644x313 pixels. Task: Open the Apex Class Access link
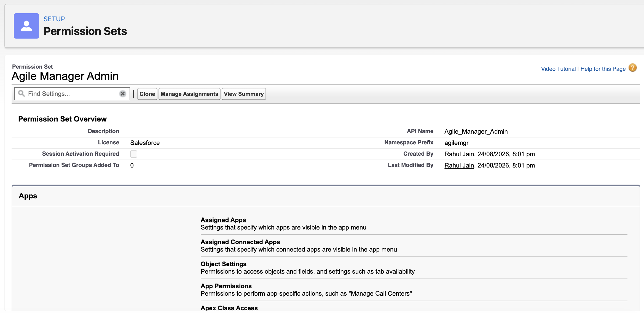pos(229,308)
